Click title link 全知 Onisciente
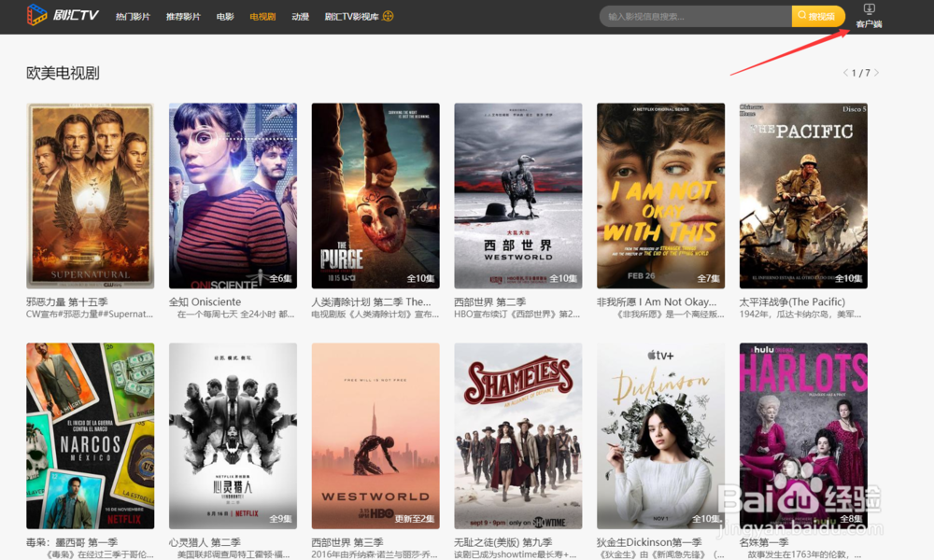 pos(205,301)
